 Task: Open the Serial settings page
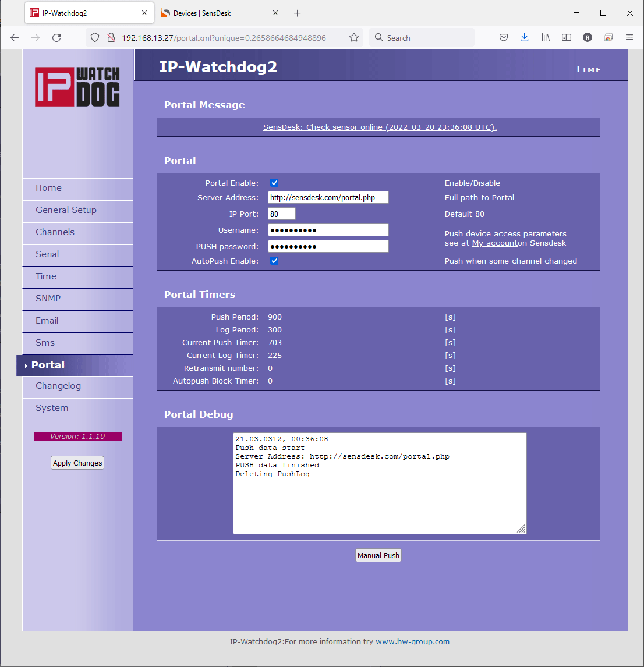tap(77, 254)
